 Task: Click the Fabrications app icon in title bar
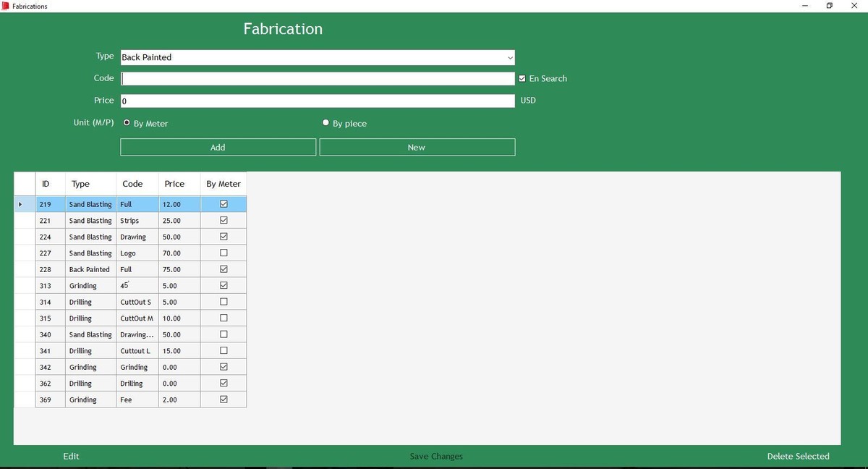click(6, 6)
